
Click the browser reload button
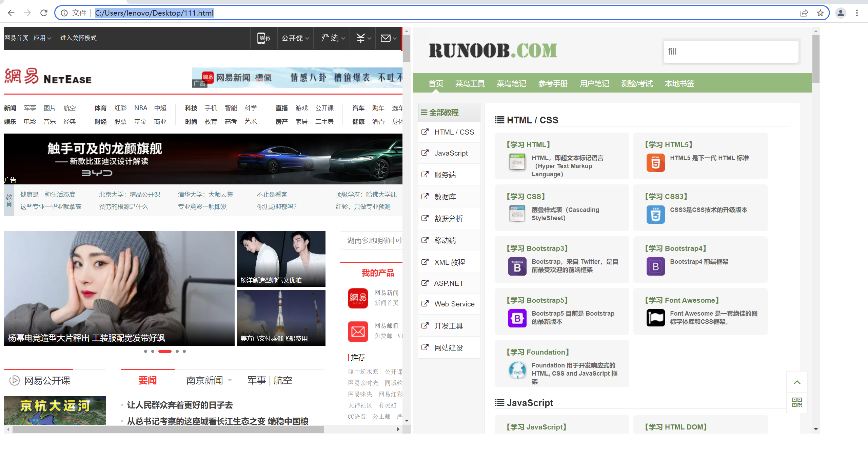tap(44, 13)
